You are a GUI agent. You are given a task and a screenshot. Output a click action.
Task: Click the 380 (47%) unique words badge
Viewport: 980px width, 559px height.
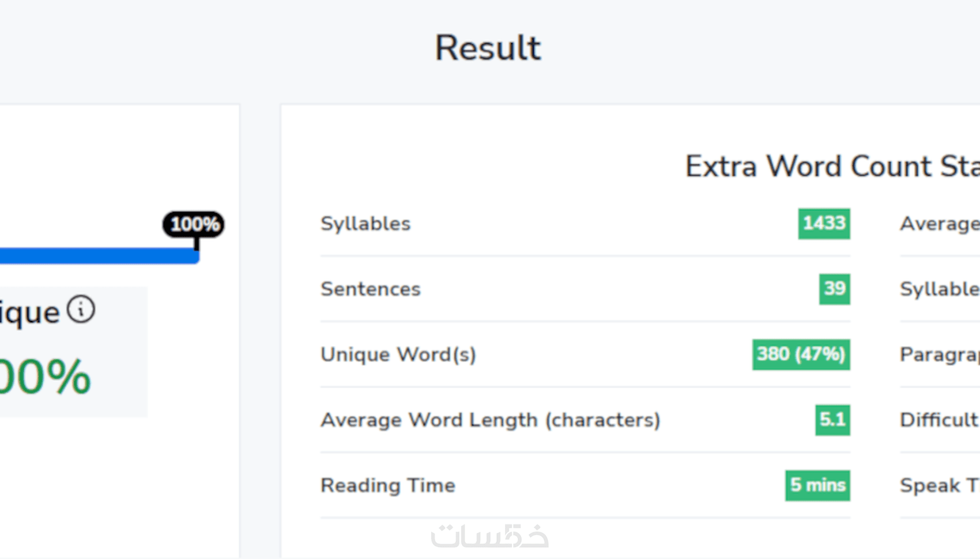click(801, 354)
